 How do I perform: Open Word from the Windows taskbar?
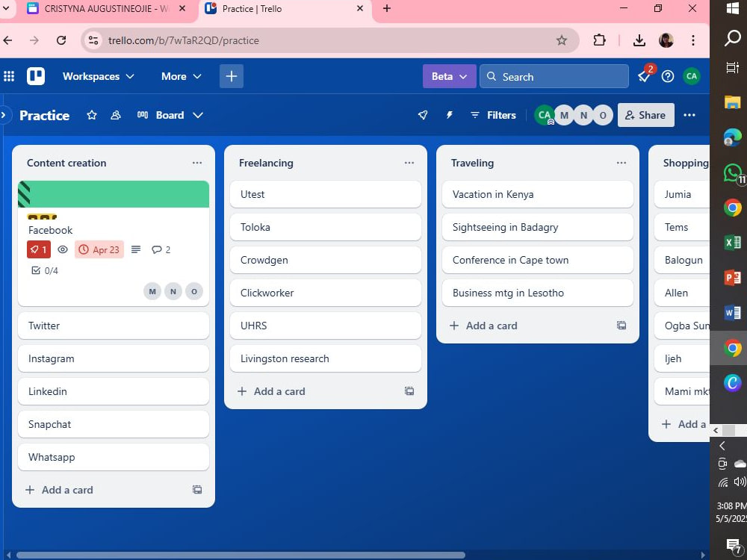732,312
